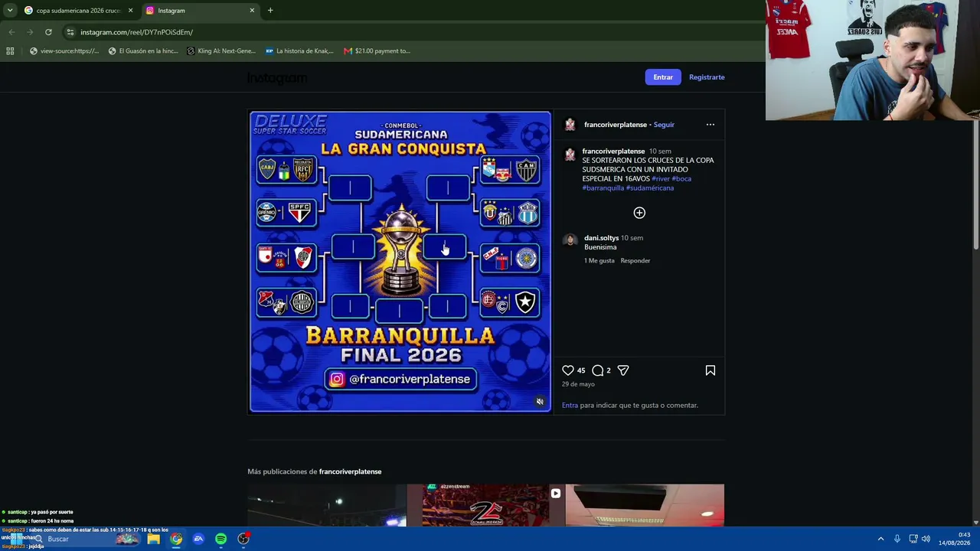Click the Registrarte sign-up link

pos(707,77)
